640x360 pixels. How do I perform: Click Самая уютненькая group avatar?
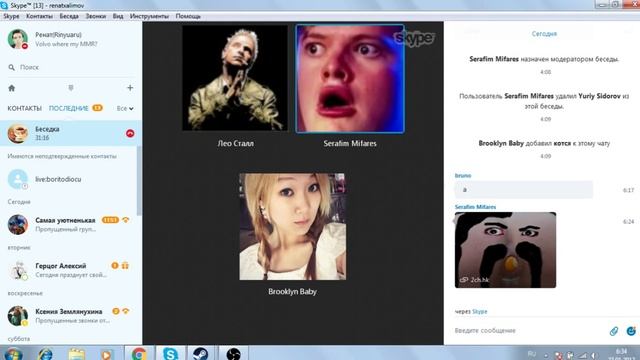tap(18, 224)
